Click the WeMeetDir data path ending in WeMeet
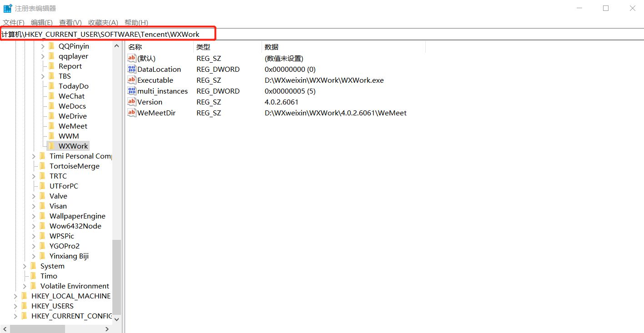 click(336, 113)
